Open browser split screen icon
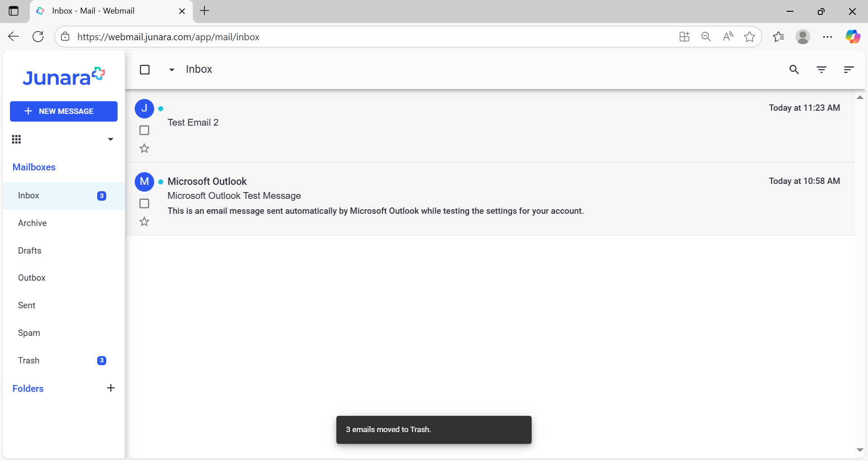 [684, 37]
